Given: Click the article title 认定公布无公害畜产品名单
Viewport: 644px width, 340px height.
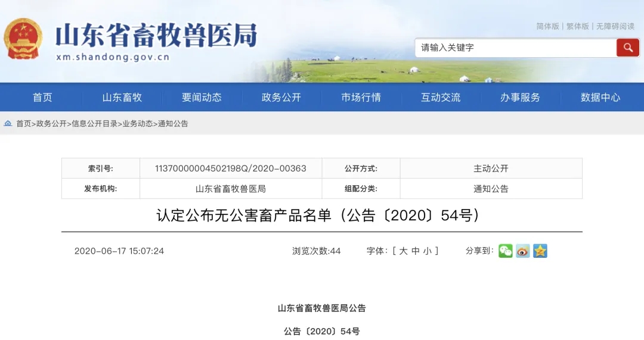Looking at the screenshot, I should pos(243,215).
